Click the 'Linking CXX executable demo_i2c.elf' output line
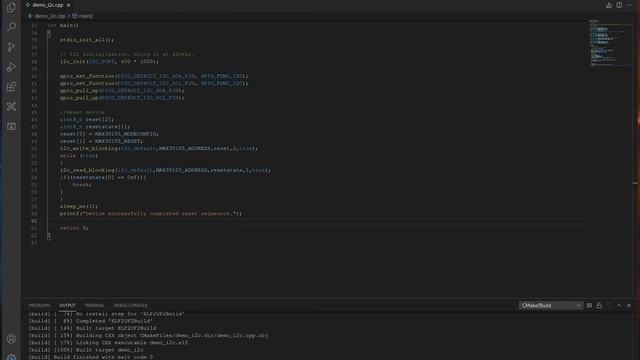 pyautogui.click(x=108, y=342)
